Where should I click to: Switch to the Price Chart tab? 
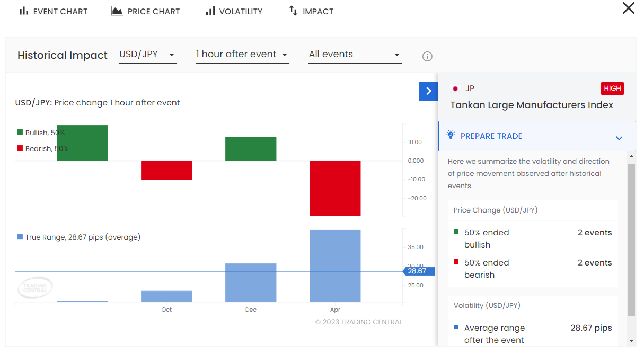tap(153, 11)
